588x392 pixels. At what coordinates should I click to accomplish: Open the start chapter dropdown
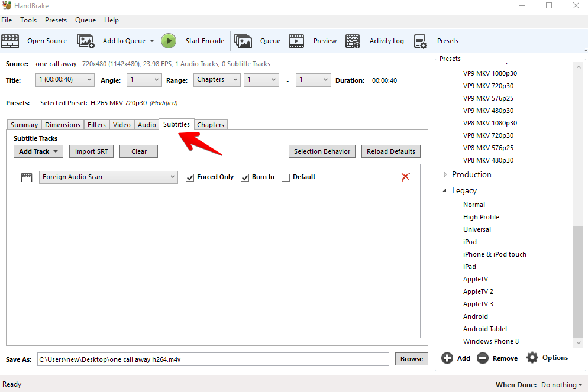tap(261, 80)
